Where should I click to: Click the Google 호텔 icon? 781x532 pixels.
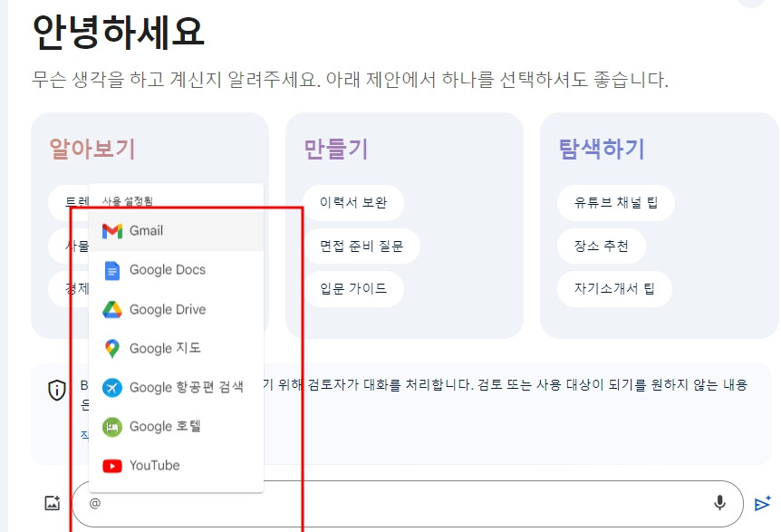112,425
